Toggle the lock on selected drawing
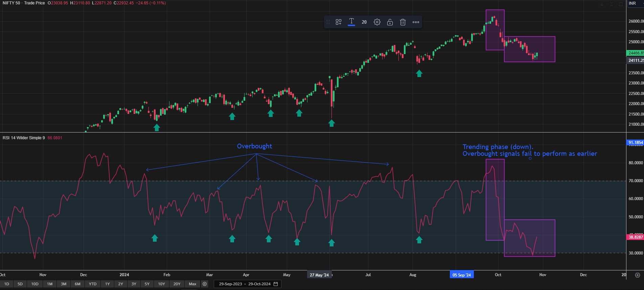This screenshot has width=644, height=290. tap(390, 22)
